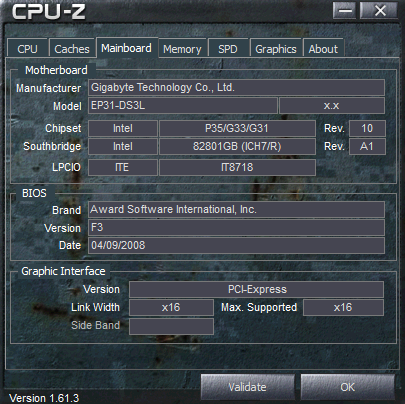Switch to the CPU tab
Viewport: 405px width, 404px height.
coord(27,48)
